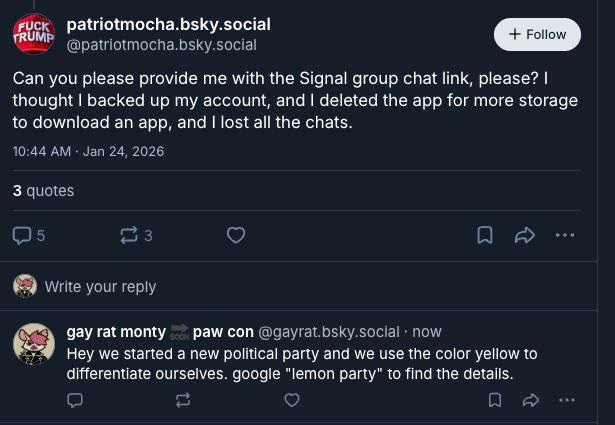Like the main post with heart icon

click(236, 236)
